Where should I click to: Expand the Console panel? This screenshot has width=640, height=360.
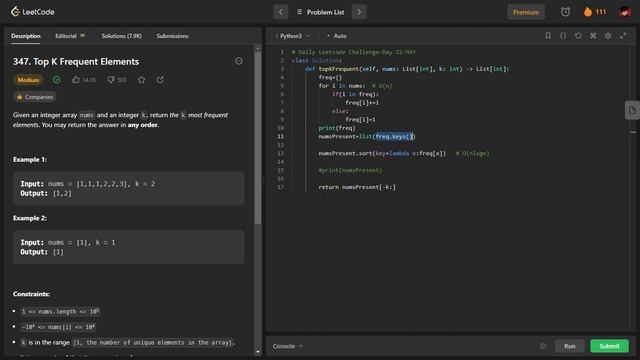click(288, 346)
